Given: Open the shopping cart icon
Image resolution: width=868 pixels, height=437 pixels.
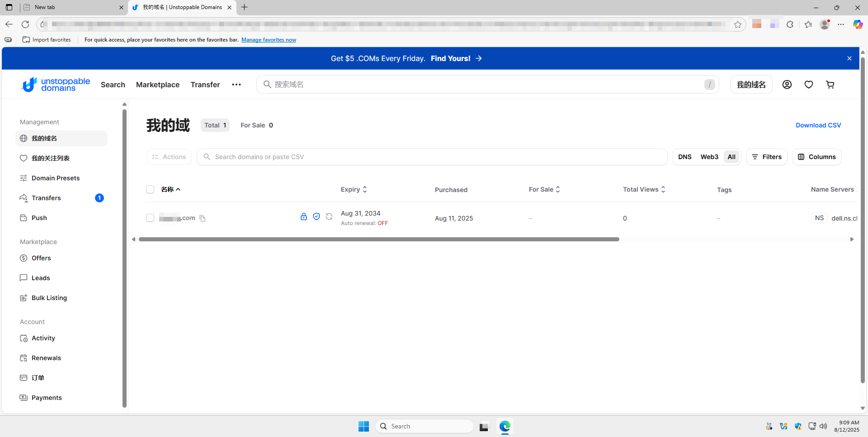Looking at the screenshot, I should (830, 85).
